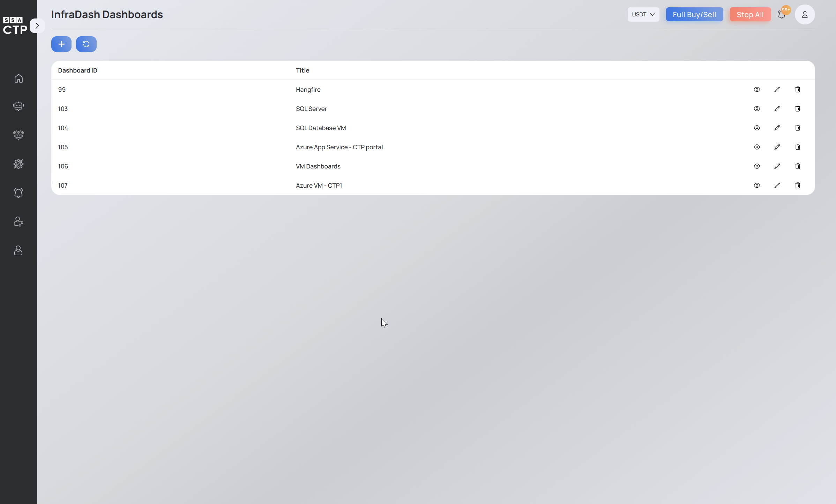Edit the Azure App Service - CTP portal dashboard
The width and height of the screenshot is (836, 504).
(777, 147)
